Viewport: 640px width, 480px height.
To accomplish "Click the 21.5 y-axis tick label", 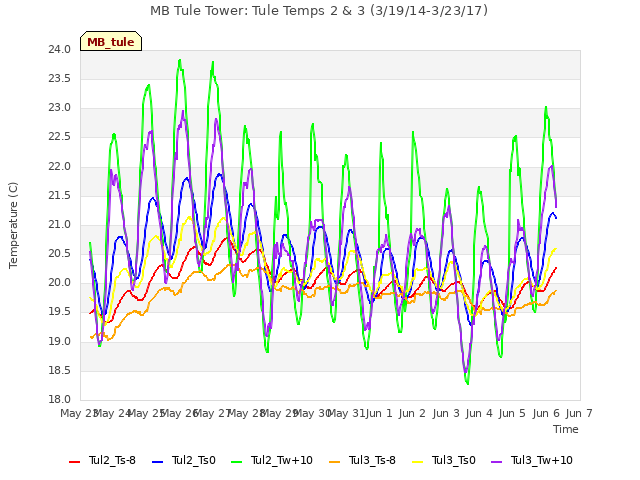I will coord(60,196).
